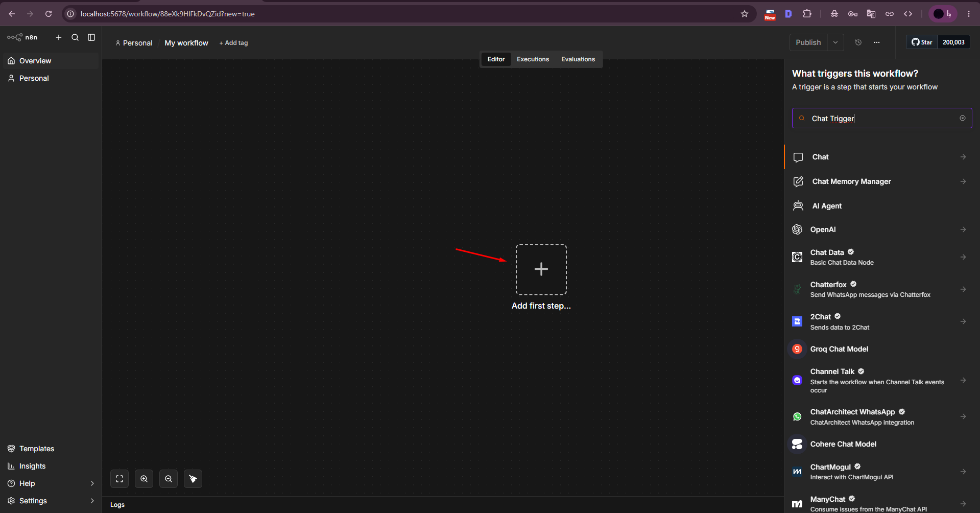The width and height of the screenshot is (980, 513).
Task: Switch to the Evaluations tab
Action: tap(578, 59)
